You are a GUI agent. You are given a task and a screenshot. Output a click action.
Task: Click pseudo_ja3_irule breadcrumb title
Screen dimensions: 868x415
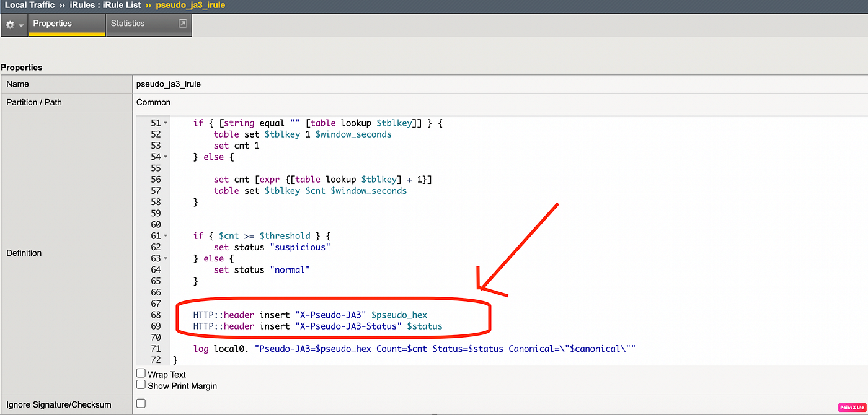pyautogui.click(x=190, y=5)
